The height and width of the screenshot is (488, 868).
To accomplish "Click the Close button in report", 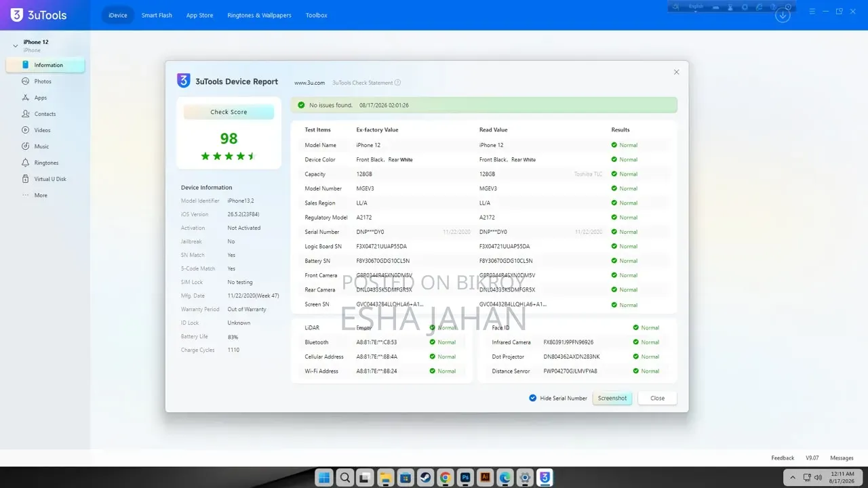I will [657, 398].
